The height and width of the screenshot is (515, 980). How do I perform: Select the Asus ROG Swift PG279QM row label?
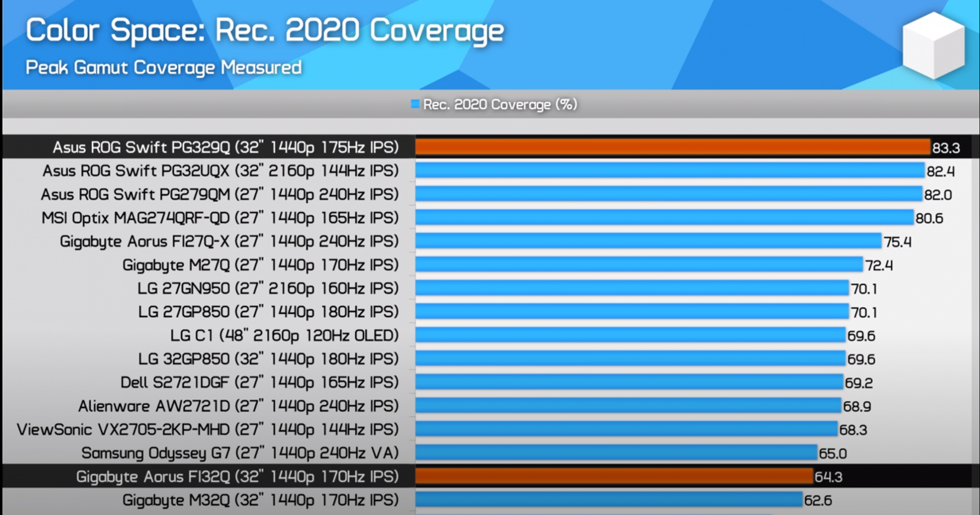(x=220, y=195)
